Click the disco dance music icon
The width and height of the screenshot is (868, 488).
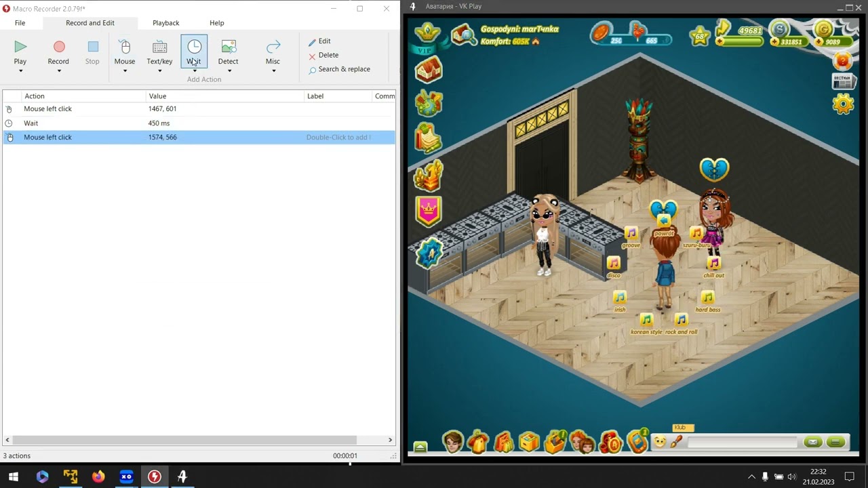click(614, 263)
